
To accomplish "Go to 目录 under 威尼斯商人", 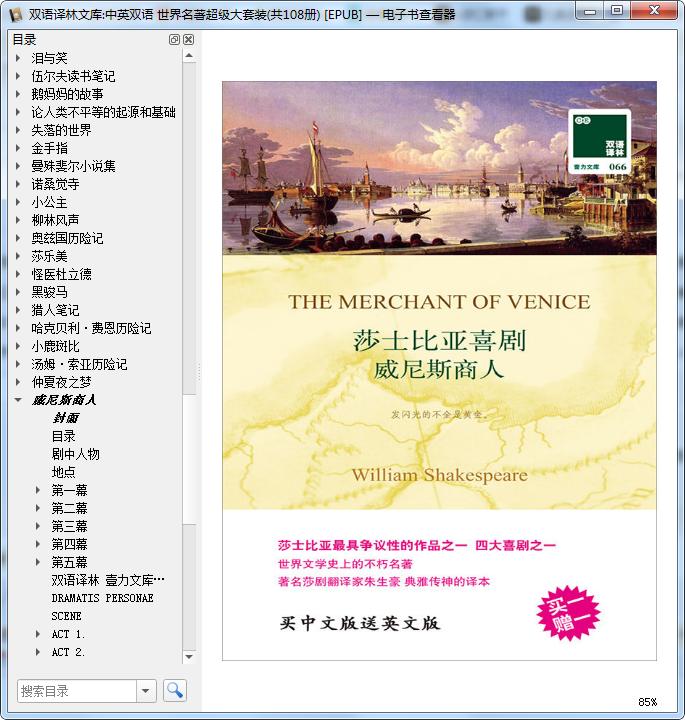I will (x=63, y=436).
